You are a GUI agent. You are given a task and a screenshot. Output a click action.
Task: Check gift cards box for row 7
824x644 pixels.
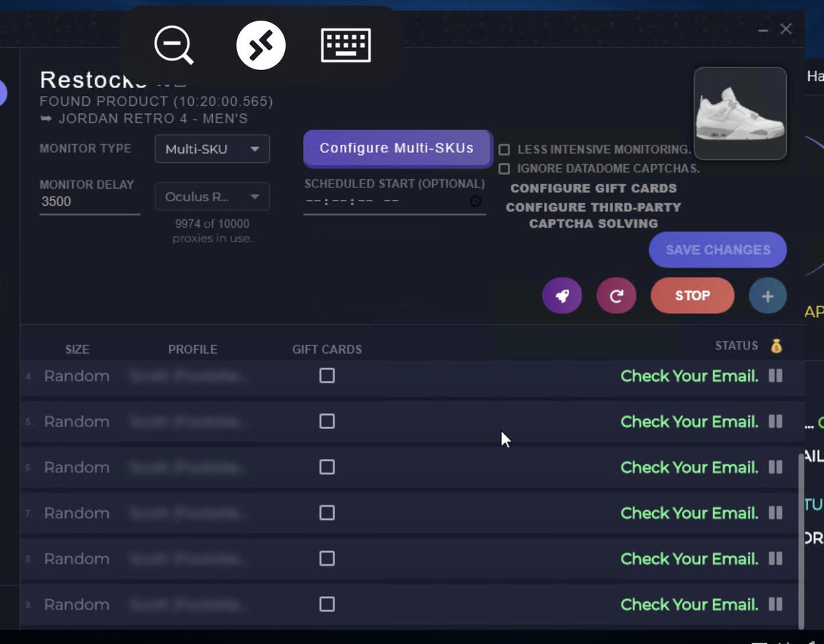(x=327, y=513)
